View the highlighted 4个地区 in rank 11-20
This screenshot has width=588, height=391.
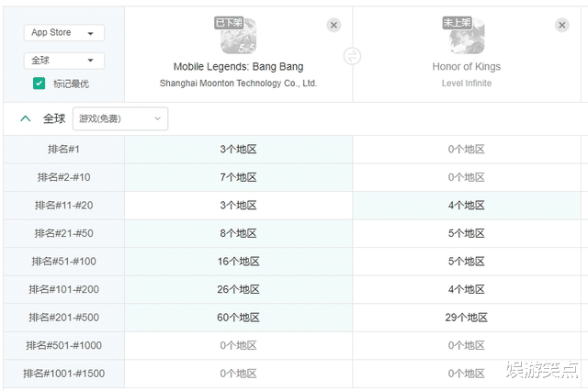click(467, 206)
